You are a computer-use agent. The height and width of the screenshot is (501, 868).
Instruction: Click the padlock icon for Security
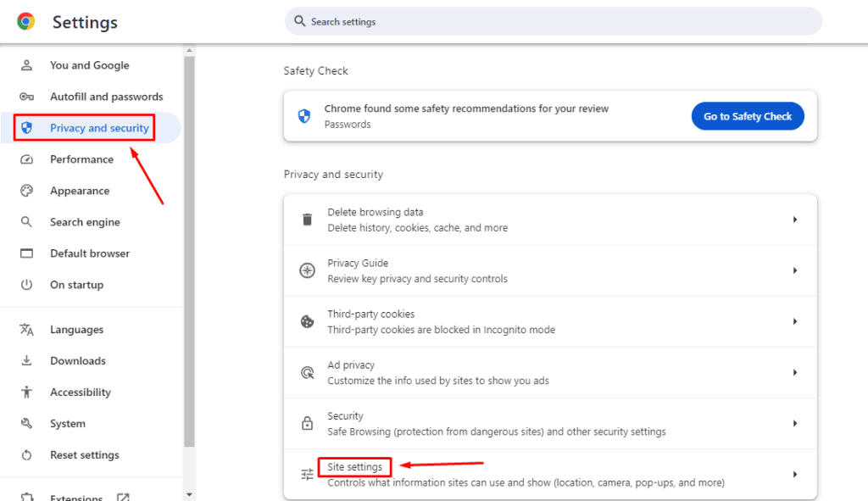[x=307, y=424]
